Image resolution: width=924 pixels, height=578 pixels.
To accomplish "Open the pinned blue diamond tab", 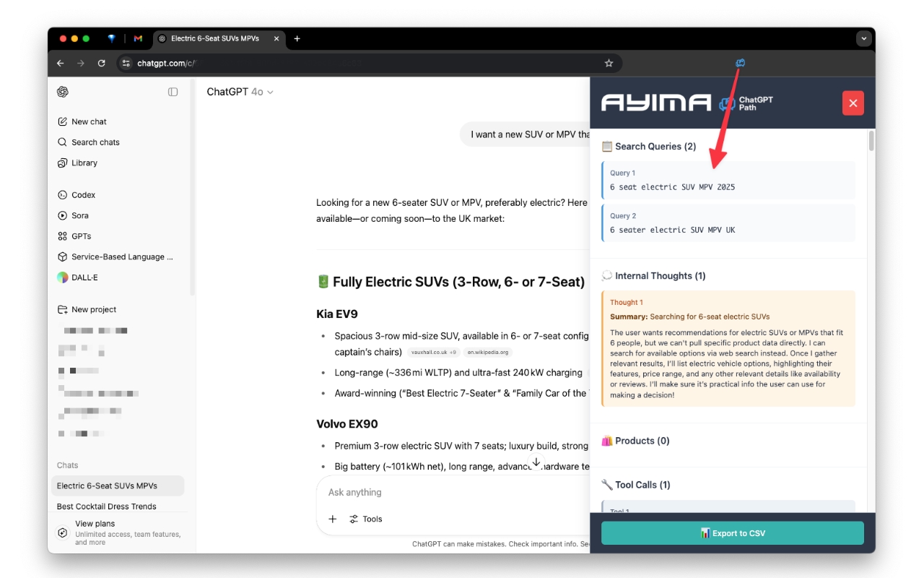I will pos(112,39).
